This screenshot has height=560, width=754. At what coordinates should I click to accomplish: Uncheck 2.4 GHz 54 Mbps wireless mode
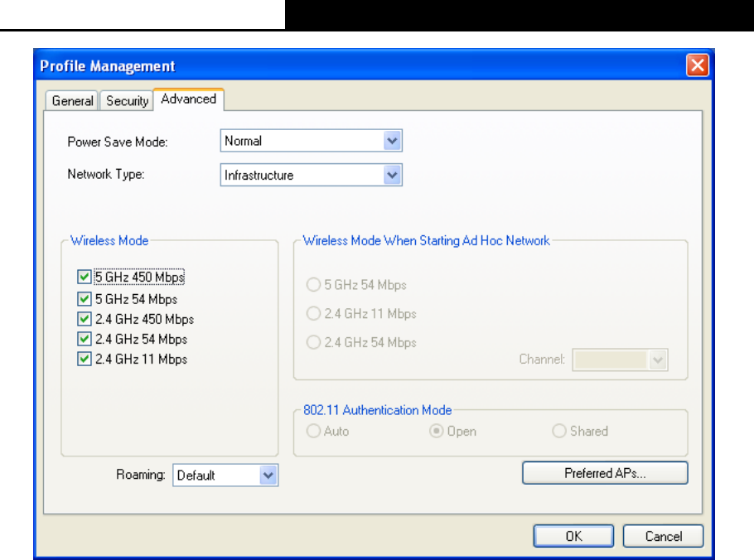[x=85, y=339]
